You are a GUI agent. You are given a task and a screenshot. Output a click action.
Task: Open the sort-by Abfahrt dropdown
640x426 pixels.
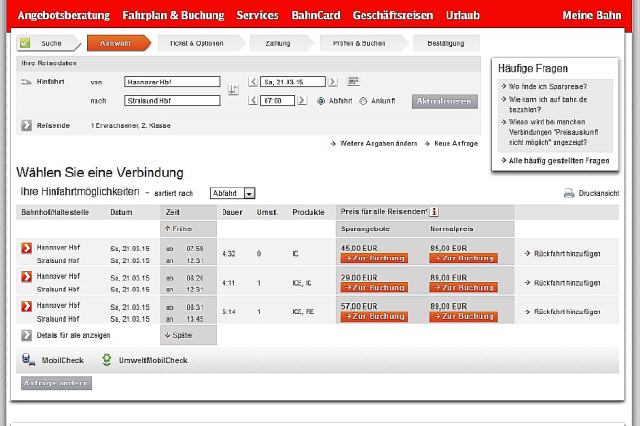click(x=233, y=193)
